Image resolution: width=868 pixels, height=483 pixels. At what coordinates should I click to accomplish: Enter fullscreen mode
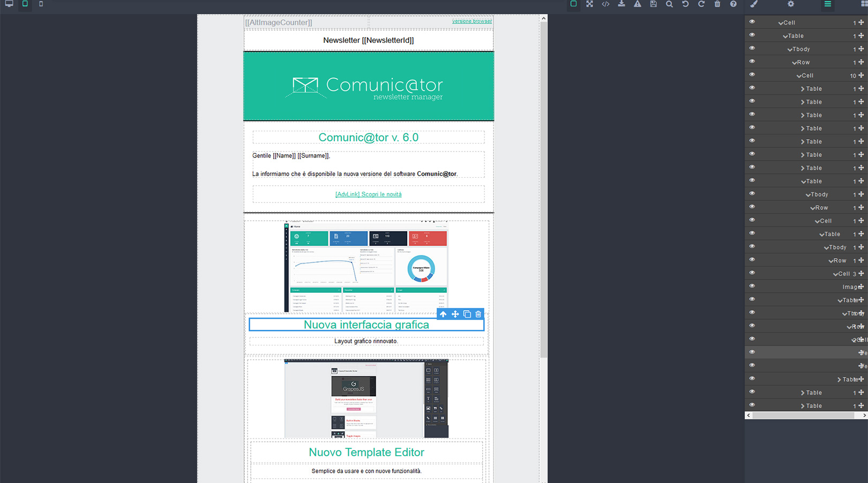(589, 4)
